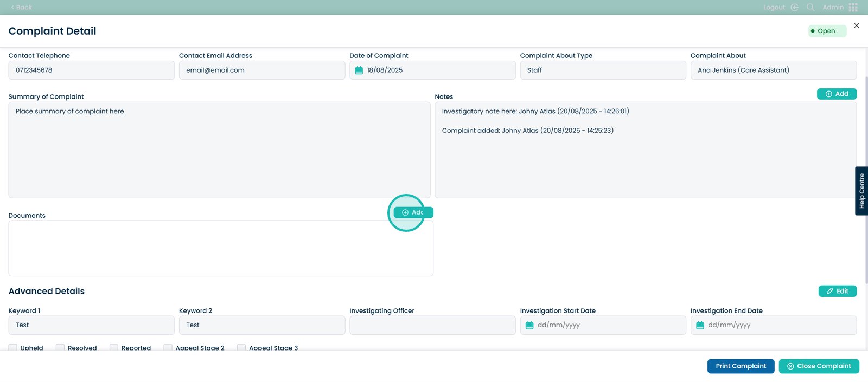Open the Help Centre side tab
Image resolution: width=868 pixels, height=382 pixels.
[x=861, y=191]
